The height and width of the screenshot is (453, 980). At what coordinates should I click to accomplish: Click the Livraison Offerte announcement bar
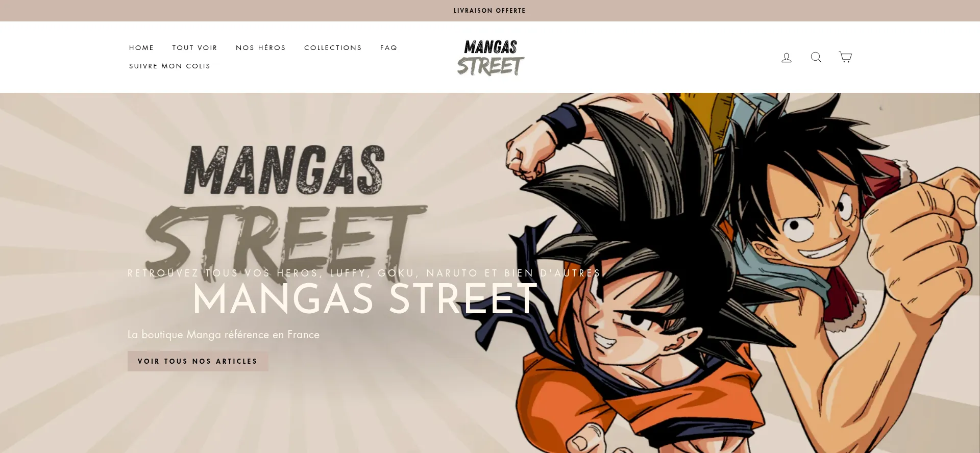pos(490,11)
